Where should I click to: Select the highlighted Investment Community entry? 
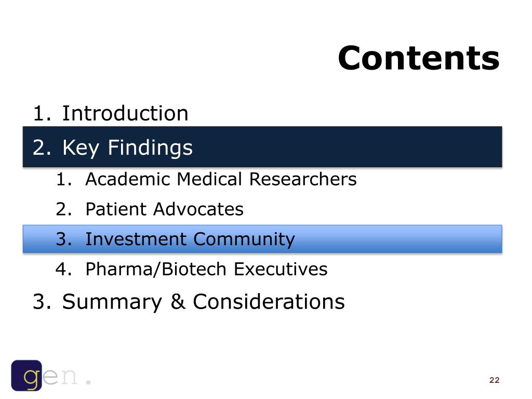tap(262, 239)
